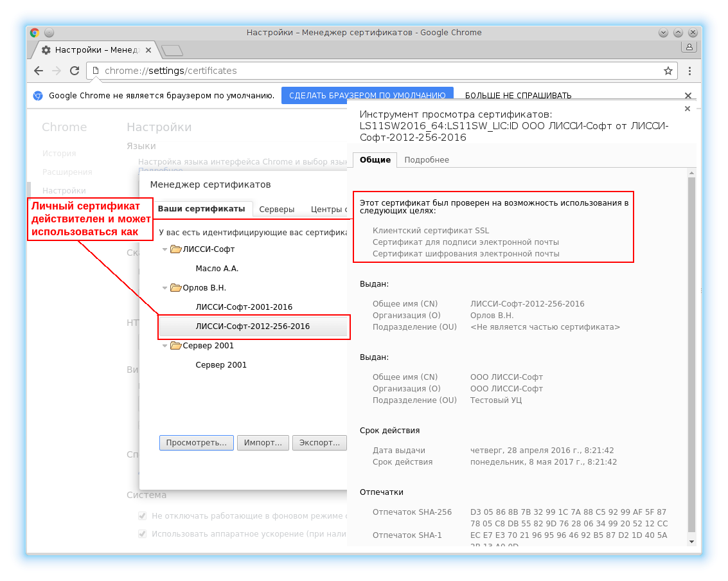Collapse the Сервер 2001 tree group
Viewport: 728px width, 581px height.
pyautogui.click(x=164, y=346)
